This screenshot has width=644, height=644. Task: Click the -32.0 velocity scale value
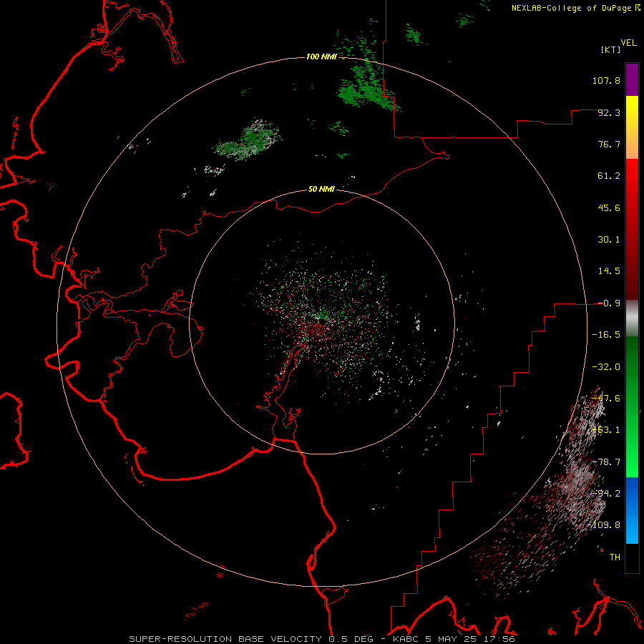point(606,367)
